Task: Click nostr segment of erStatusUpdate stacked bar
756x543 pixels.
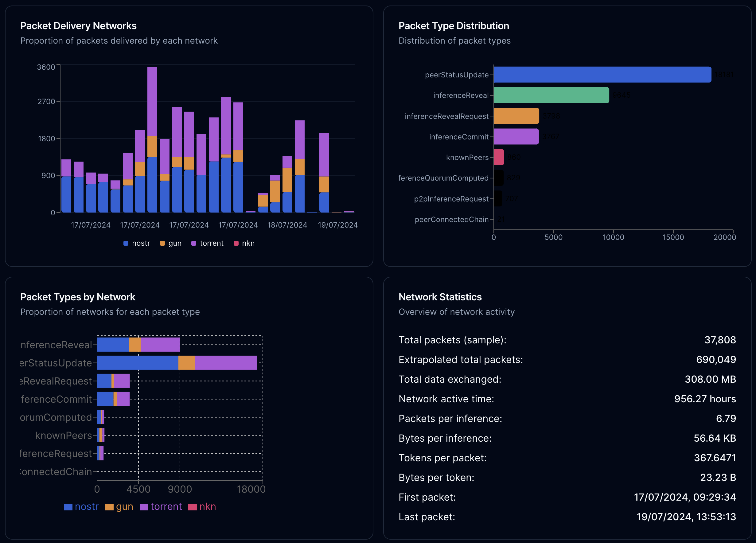Action: click(x=138, y=363)
